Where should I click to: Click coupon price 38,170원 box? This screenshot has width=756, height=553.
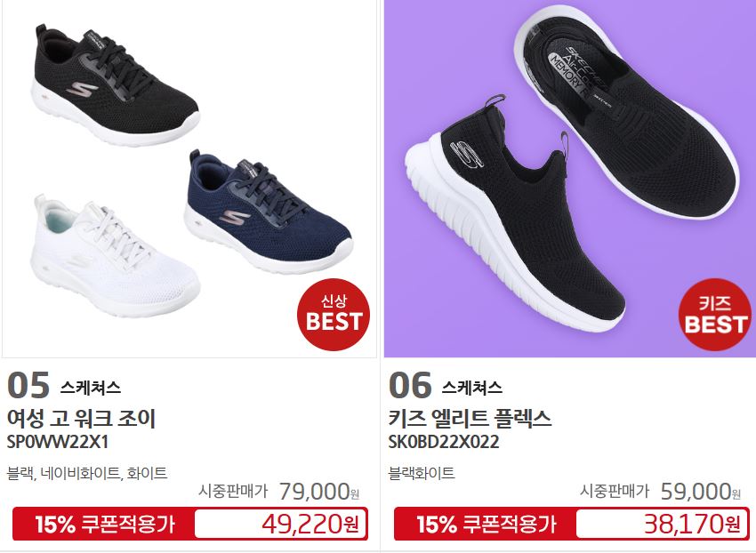pyautogui.click(x=662, y=524)
